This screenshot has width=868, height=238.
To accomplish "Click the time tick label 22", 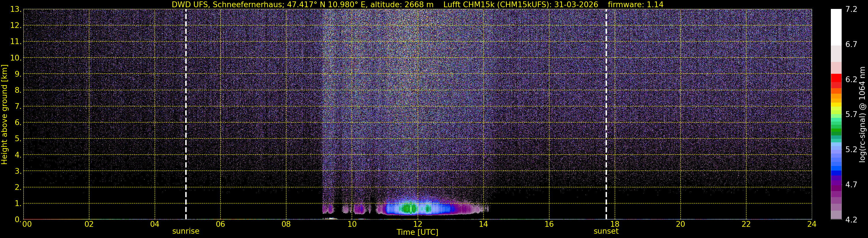I will point(746,224).
